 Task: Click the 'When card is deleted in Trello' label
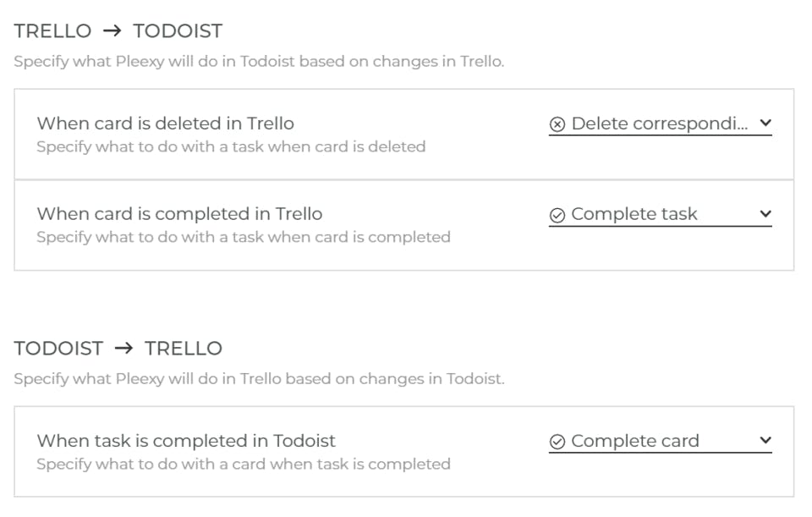coord(166,124)
